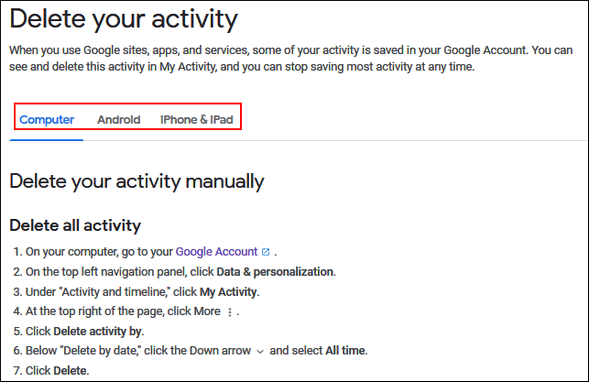Click the Down arrow chevron in step 6
This screenshot has height=382, width=589.
coord(260,352)
